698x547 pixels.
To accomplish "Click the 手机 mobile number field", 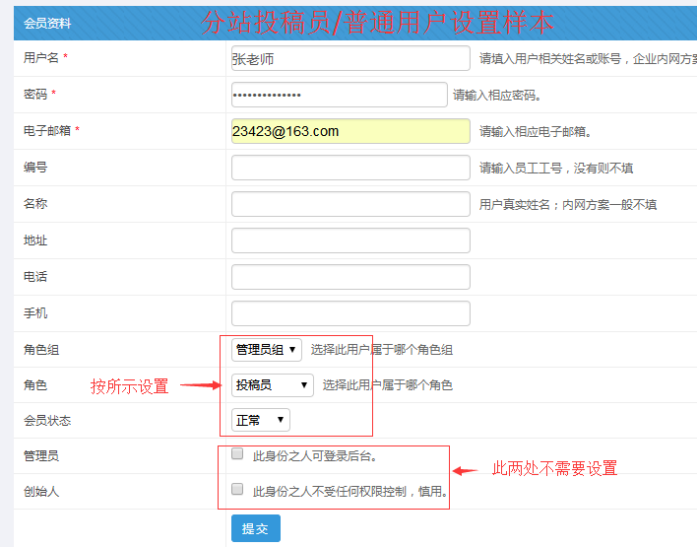I will coord(350,313).
